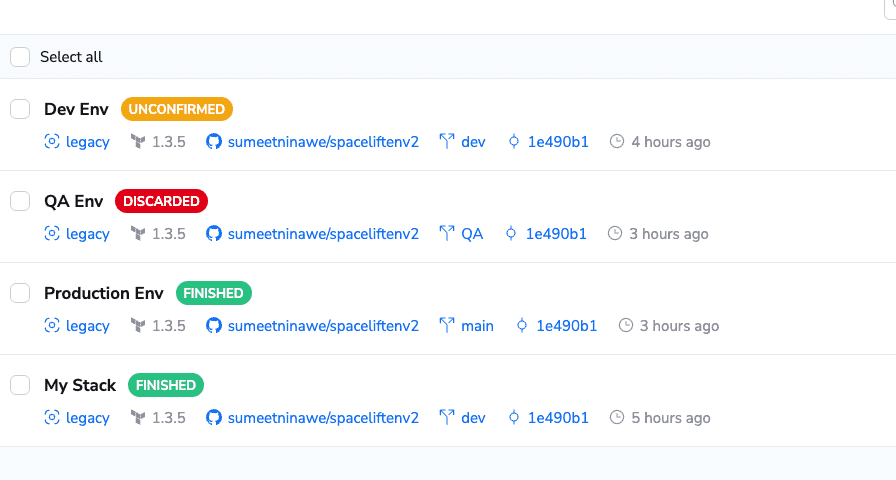
Task: Click Production Env FINISHED badge
Action: click(x=214, y=293)
